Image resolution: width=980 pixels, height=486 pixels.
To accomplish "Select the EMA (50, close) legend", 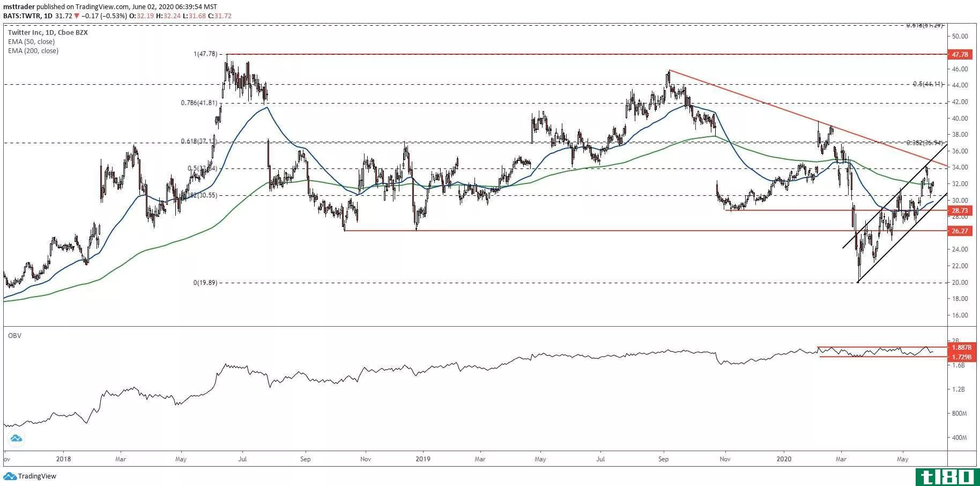I will coord(31,42).
